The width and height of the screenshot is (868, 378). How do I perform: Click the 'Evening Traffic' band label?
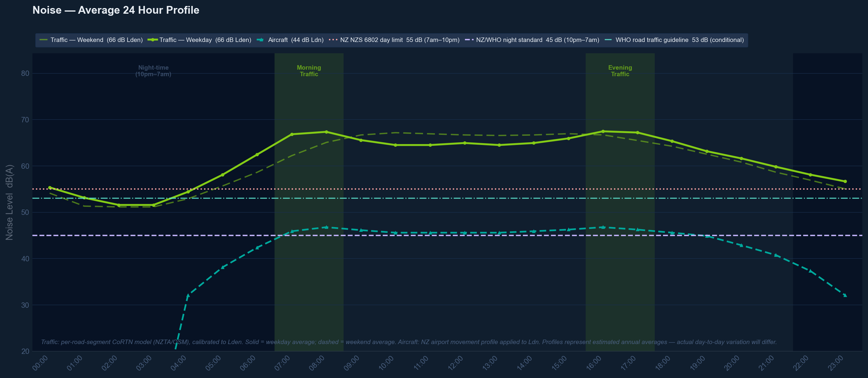pos(620,71)
